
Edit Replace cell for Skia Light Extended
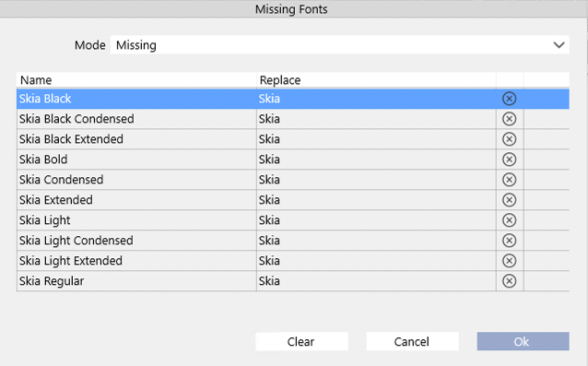[x=376, y=261]
